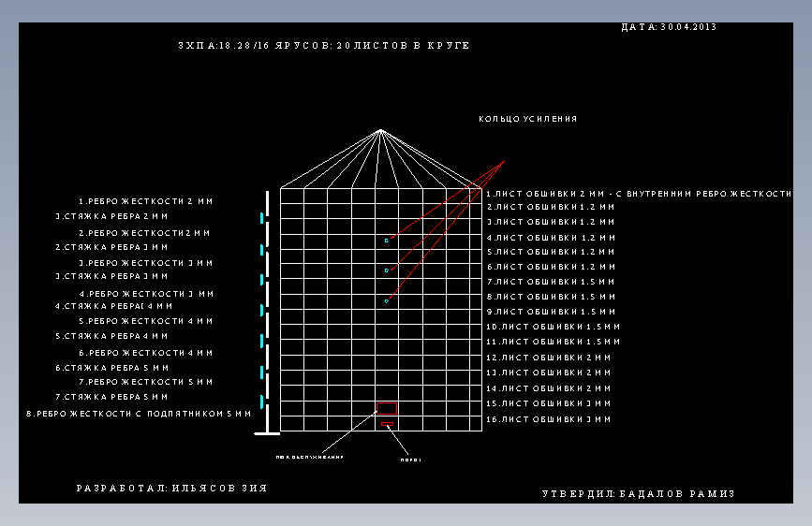Select the date text 'ДАТА: 30.04.2013'
The image size is (812, 526).
(x=669, y=27)
